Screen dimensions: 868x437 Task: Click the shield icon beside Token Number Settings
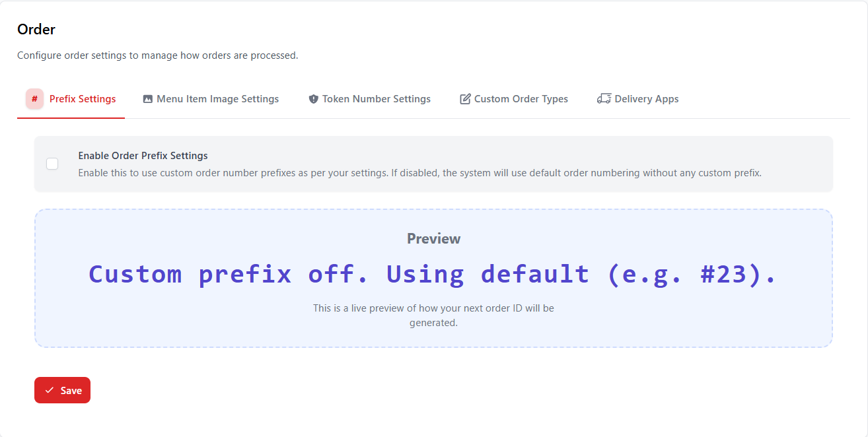(x=314, y=99)
